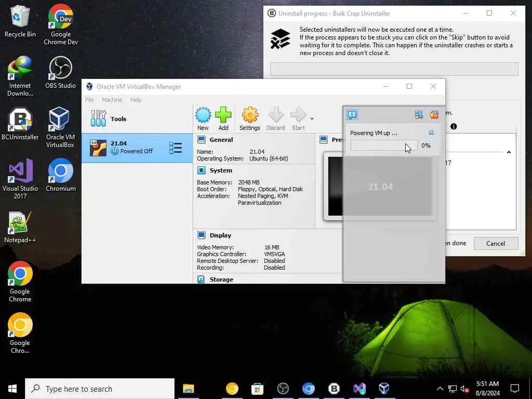Click the General section header
The height and width of the screenshot is (399, 532).
(x=221, y=140)
